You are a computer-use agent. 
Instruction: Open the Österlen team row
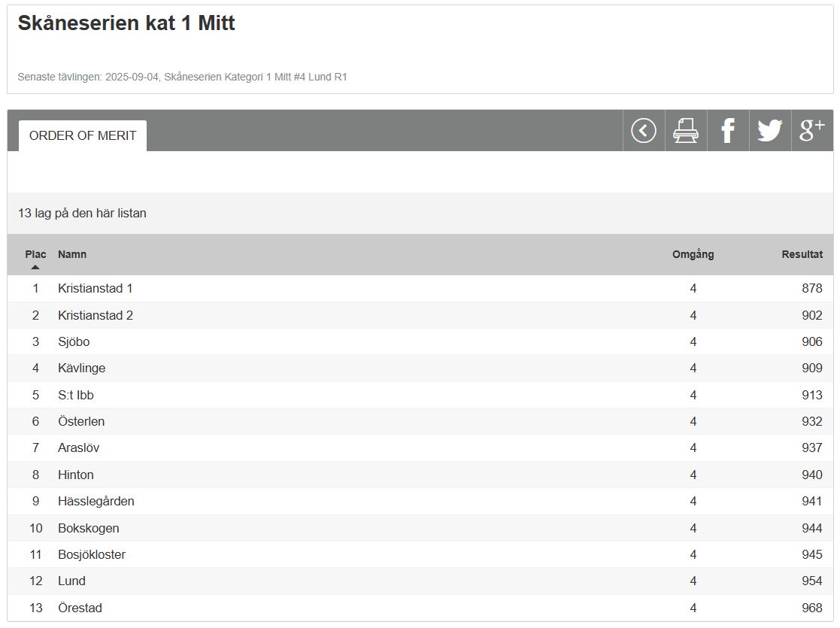pyautogui.click(x=81, y=421)
